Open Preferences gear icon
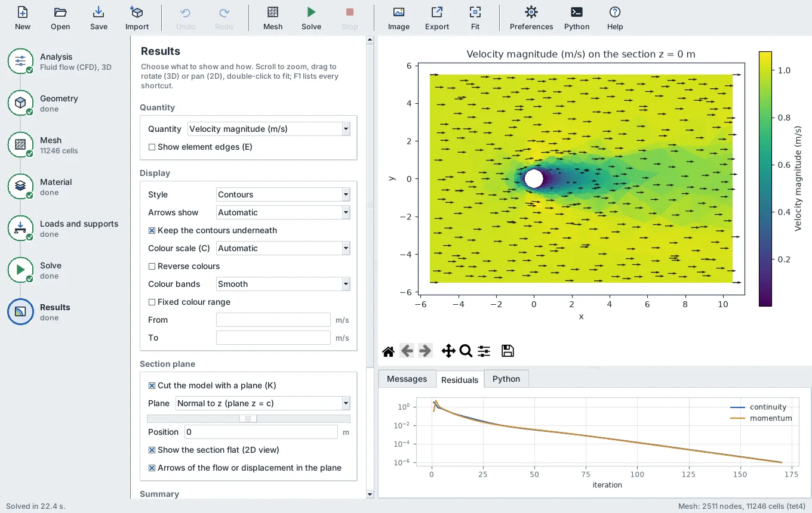Image resolution: width=812 pixels, height=513 pixels. coord(531,18)
